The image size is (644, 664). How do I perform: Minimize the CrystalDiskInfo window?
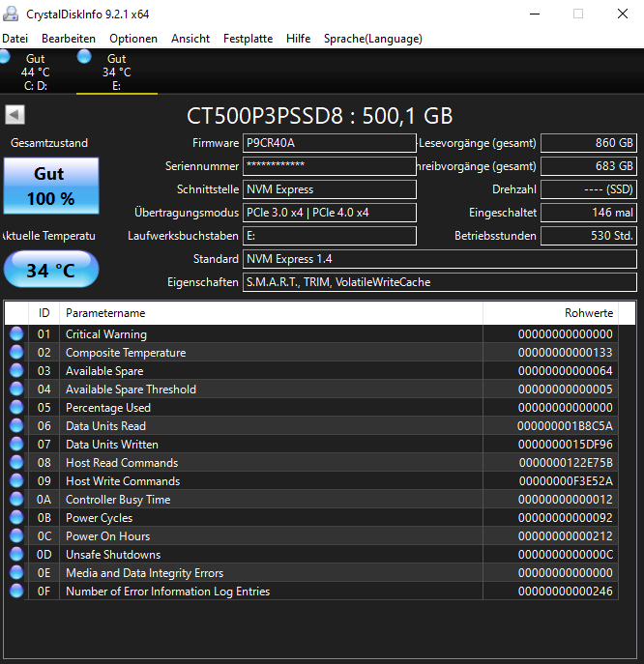(535, 14)
